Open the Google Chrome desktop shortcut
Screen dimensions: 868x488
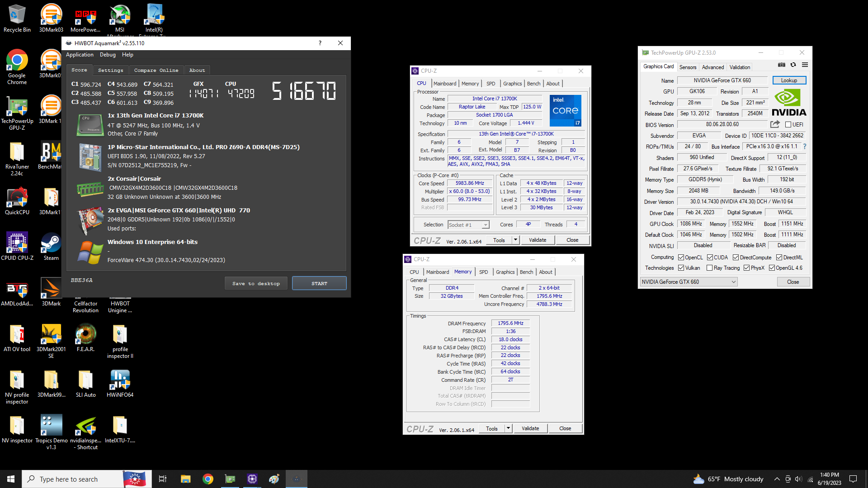tap(17, 67)
